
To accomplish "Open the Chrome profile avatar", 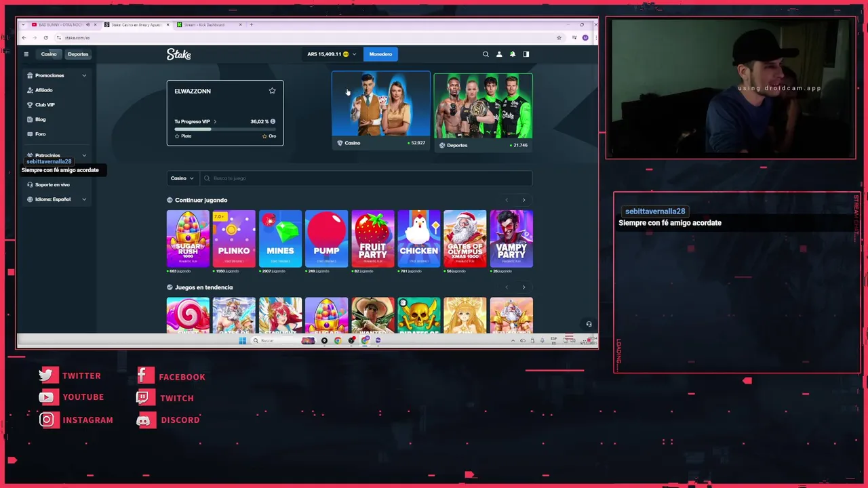I will (585, 37).
